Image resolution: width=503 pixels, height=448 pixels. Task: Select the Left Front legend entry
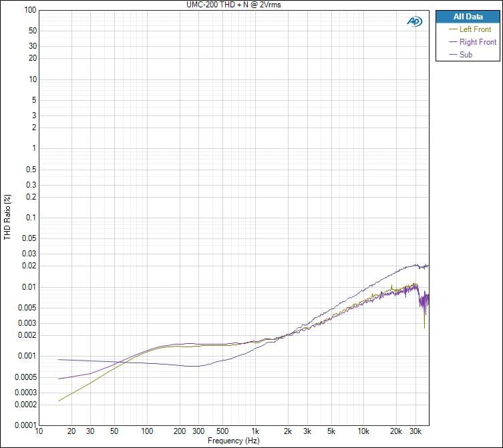tap(475, 29)
